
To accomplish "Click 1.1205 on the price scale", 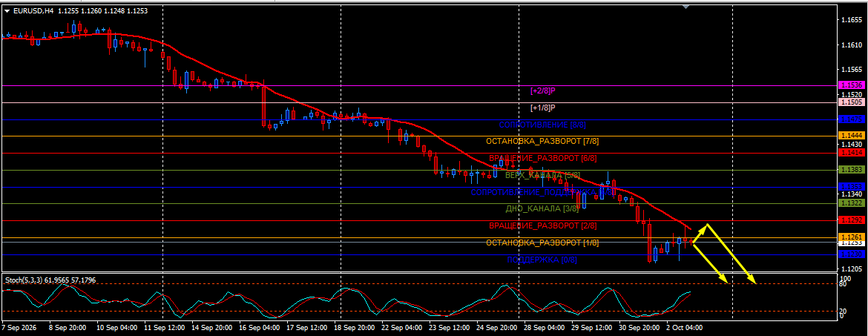I will tap(850, 269).
